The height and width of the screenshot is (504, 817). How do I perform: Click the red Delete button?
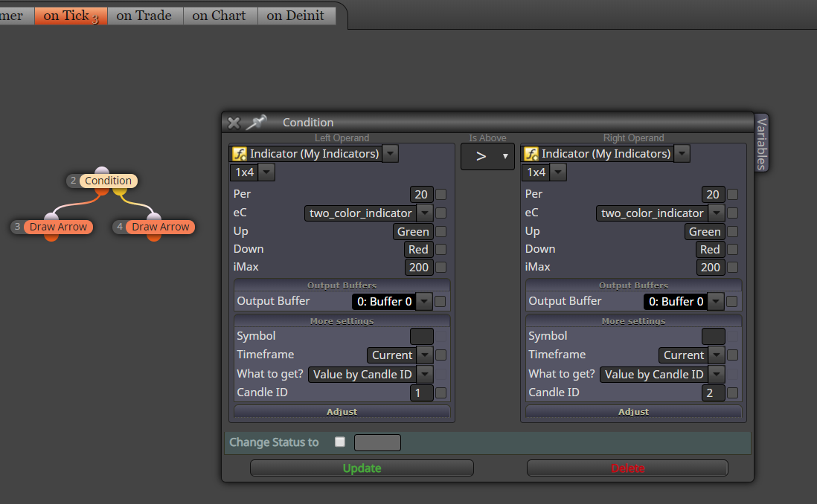click(x=627, y=468)
